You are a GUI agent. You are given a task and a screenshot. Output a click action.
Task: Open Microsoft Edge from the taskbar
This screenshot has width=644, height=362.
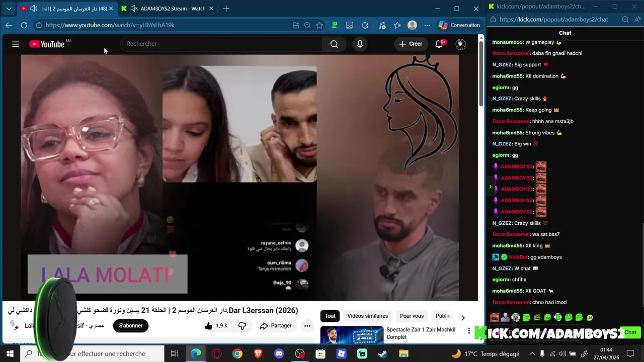(196, 353)
